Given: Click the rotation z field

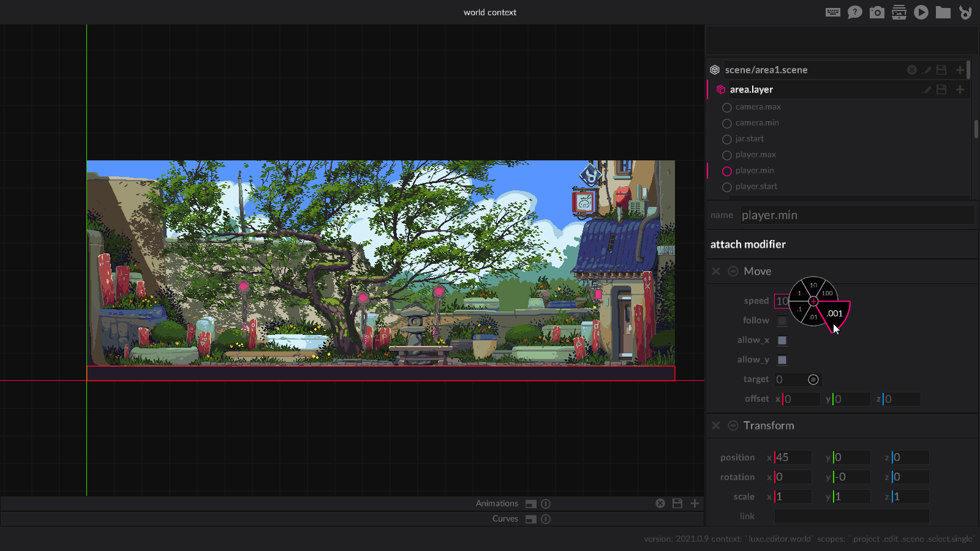Looking at the screenshot, I should pyautogui.click(x=910, y=477).
